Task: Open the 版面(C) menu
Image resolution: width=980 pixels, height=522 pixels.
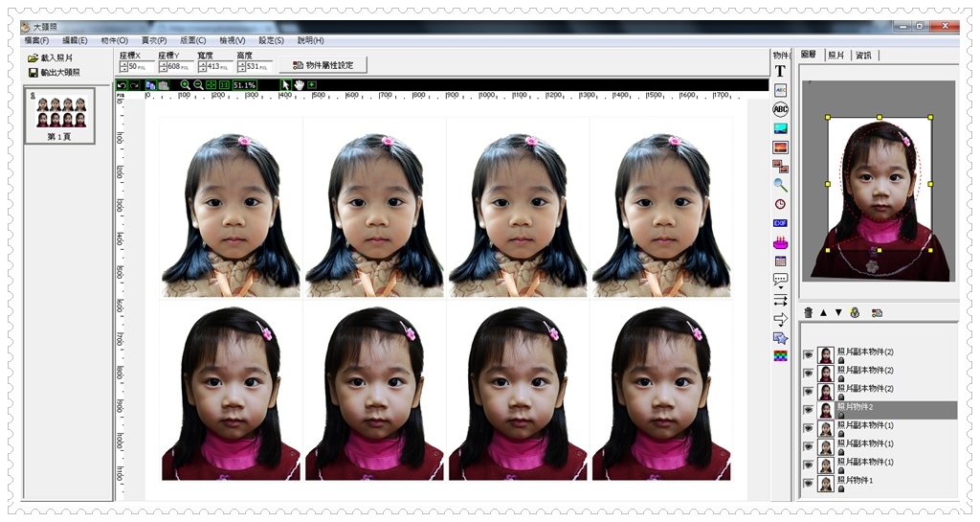Action: coord(193,40)
